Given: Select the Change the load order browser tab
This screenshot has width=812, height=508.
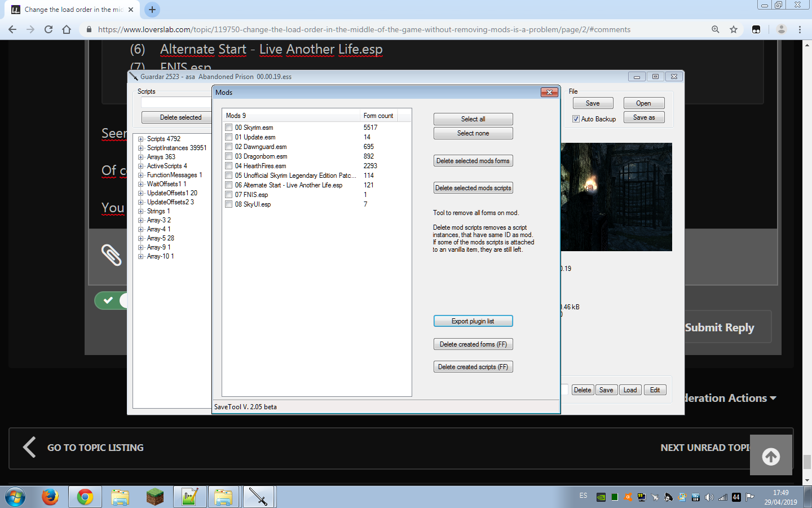Looking at the screenshot, I should tap(73, 10).
